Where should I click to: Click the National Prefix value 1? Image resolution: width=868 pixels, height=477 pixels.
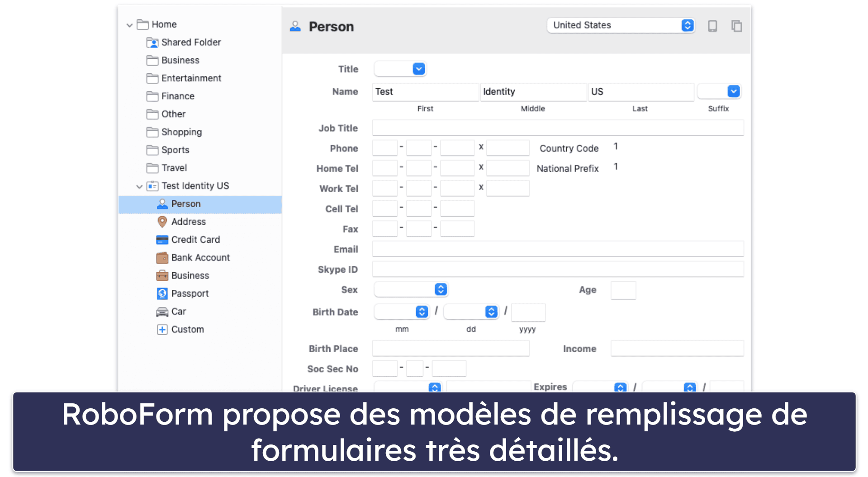click(616, 167)
